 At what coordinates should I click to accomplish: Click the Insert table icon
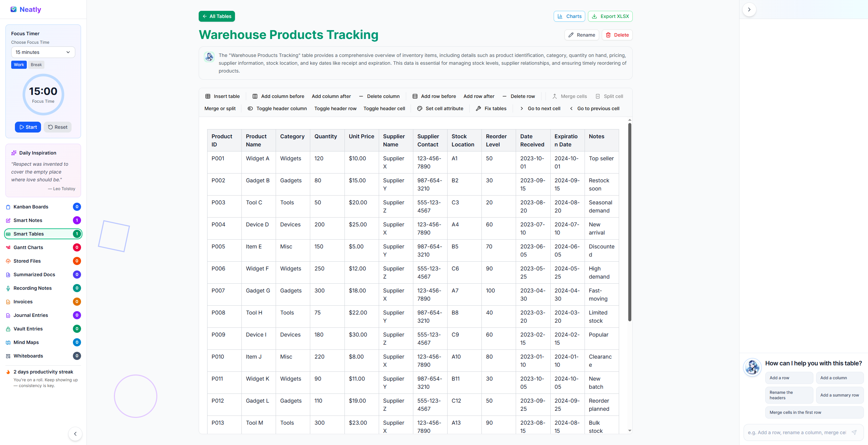pos(208,96)
